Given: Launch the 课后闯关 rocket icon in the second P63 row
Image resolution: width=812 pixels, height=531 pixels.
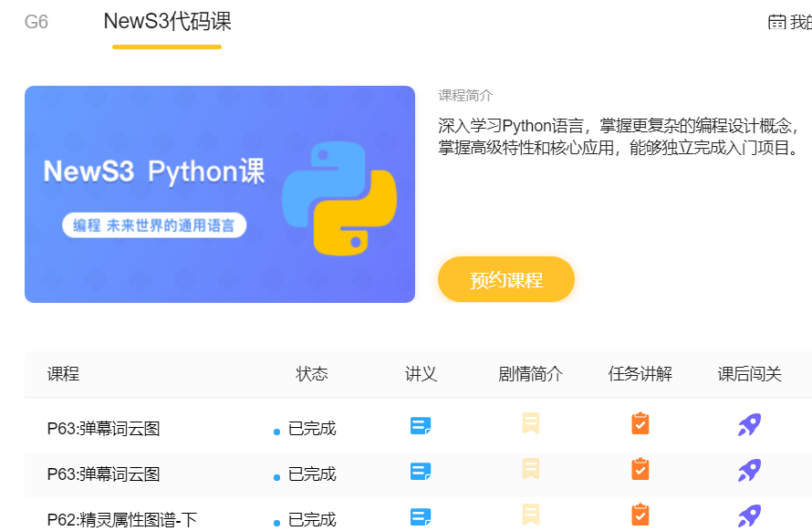Looking at the screenshot, I should pos(749,470).
